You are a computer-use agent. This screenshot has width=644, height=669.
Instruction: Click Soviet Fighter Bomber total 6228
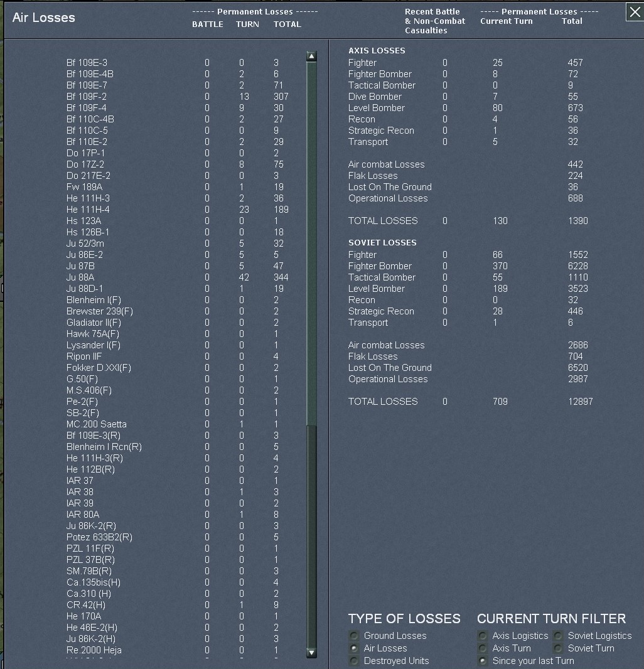pos(578,266)
